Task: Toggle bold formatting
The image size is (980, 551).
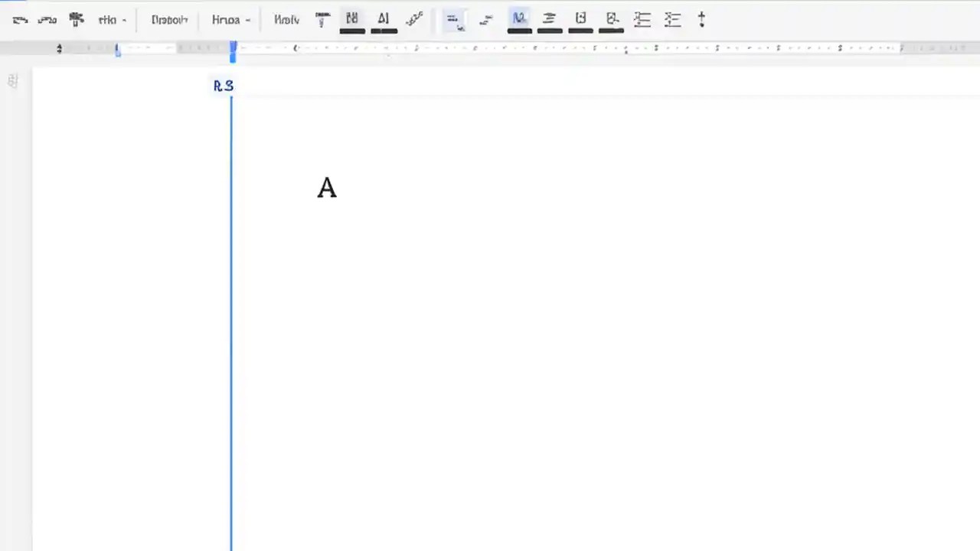Action: coord(351,19)
